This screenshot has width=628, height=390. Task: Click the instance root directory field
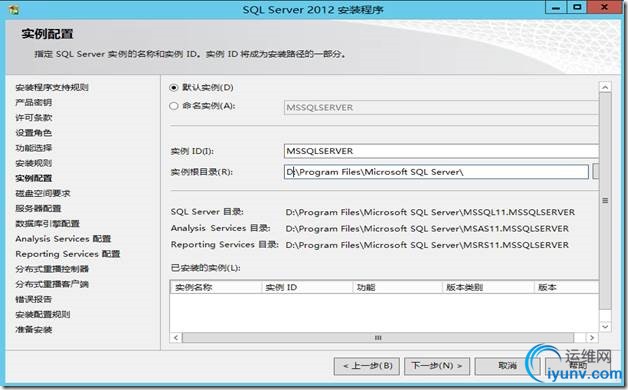(436, 172)
